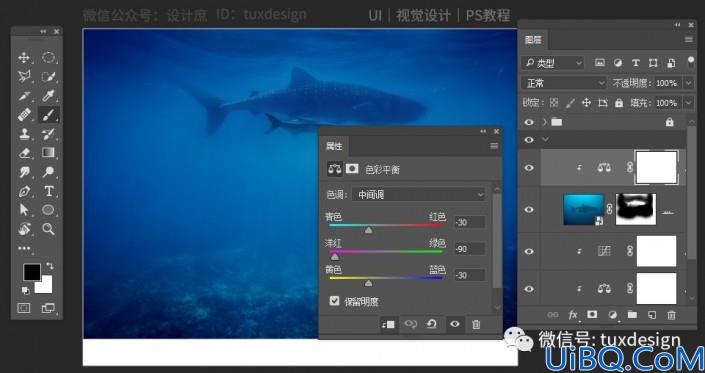Select the Layers (图层) tab
Image resolution: width=705 pixels, height=373 pixels.
tap(533, 40)
